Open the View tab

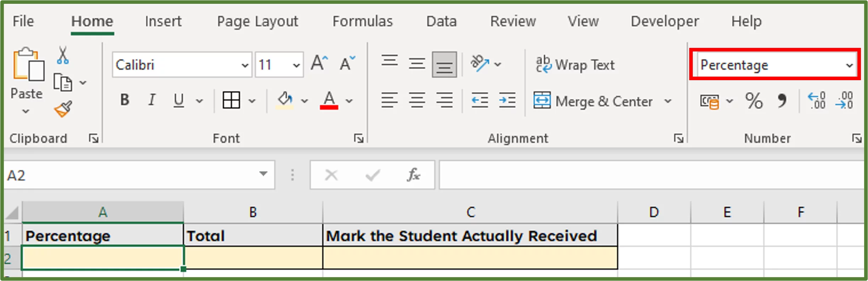point(583,21)
